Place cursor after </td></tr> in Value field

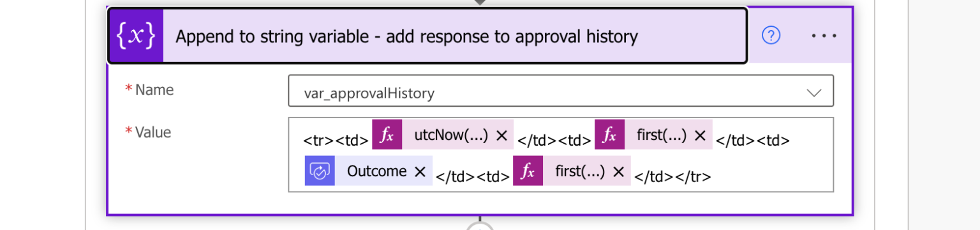coord(716,176)
